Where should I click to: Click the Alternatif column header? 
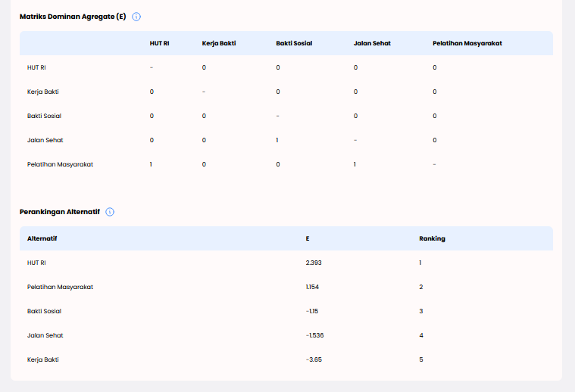(42, 238)
